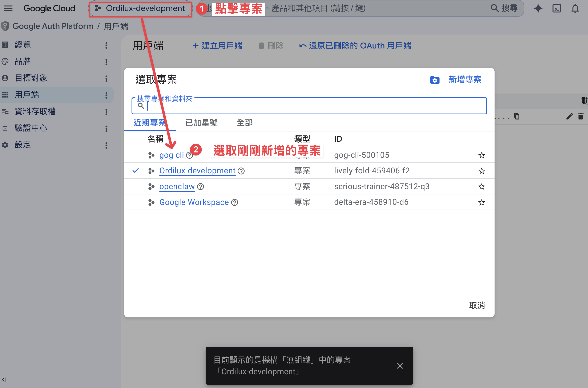Open 設定 sidebar item
This screenshot has height=388, width=588.
pyautogui.click(x=23, y=145)
